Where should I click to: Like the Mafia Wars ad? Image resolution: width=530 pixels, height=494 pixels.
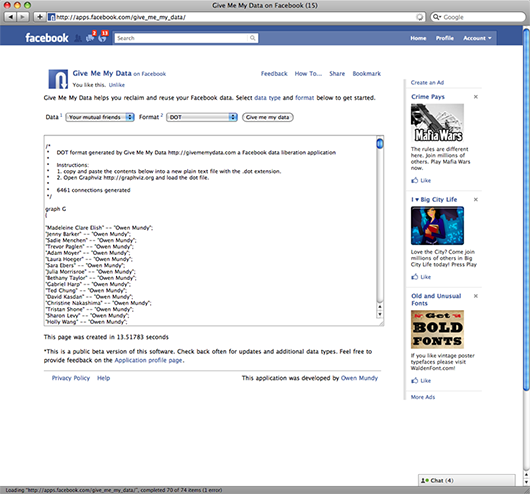tap(421, 180)
